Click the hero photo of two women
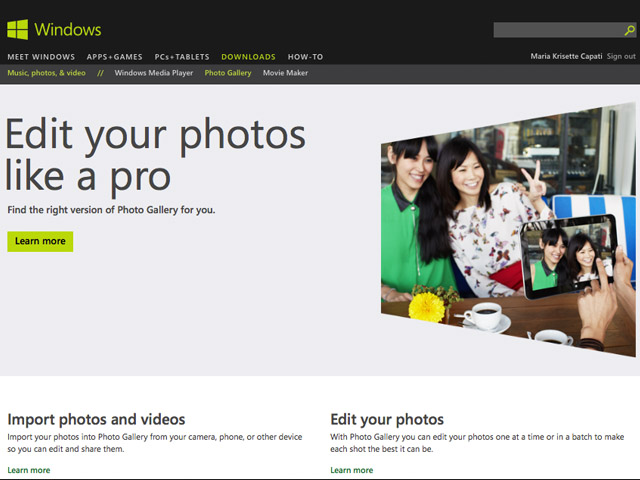The width and height of the screenshot is (640, 480). click(508, 230)
